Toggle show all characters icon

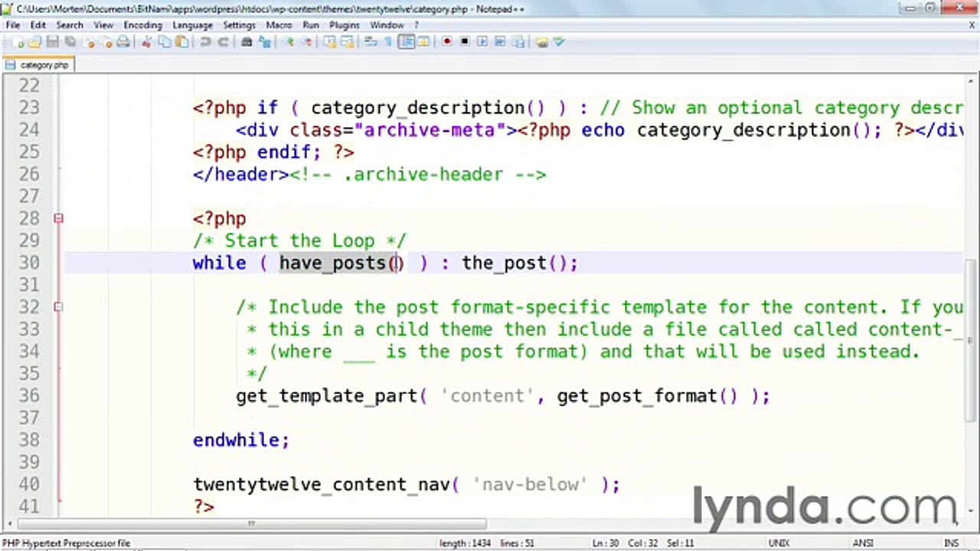388,42
